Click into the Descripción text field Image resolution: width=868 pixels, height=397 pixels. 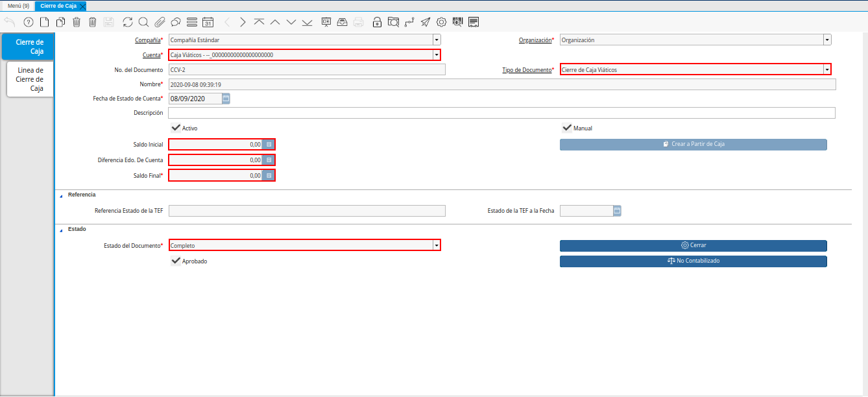pyautogui.click(x=501, y=113)
